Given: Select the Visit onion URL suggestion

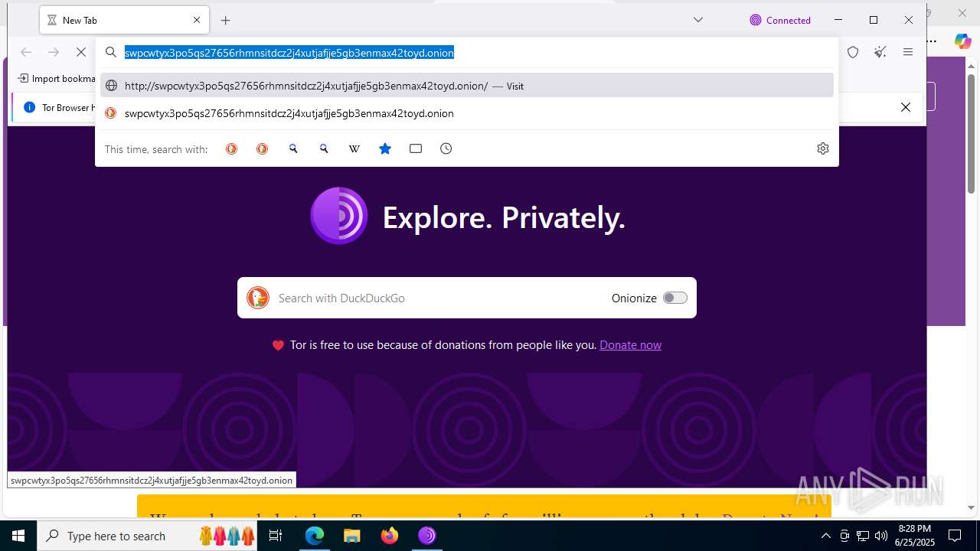Looking at the screenshot, I should (x=467, y=86).
